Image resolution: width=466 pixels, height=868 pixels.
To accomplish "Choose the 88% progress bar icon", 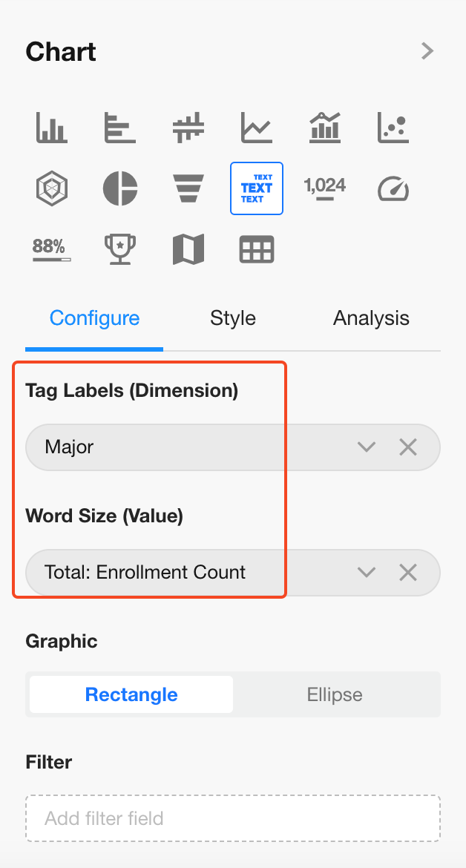I will pyautogui.click(x=51, y=250).
